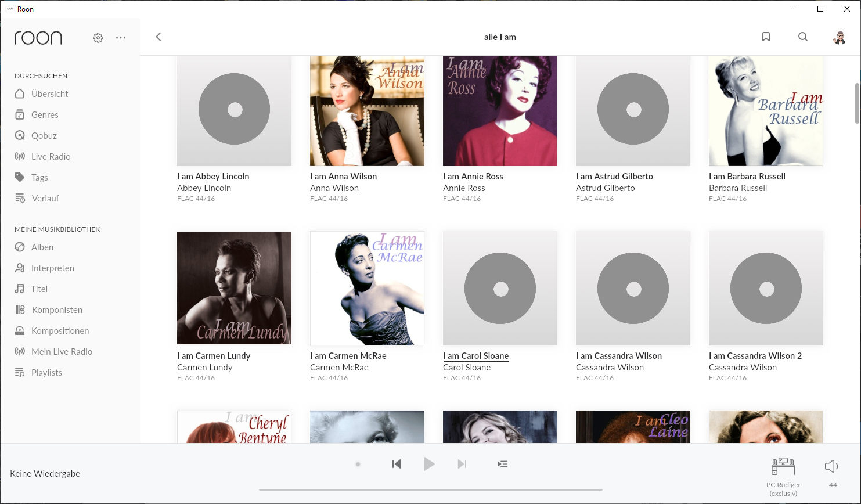
Task: Skip to previous track
Action: tap(397, 464)
